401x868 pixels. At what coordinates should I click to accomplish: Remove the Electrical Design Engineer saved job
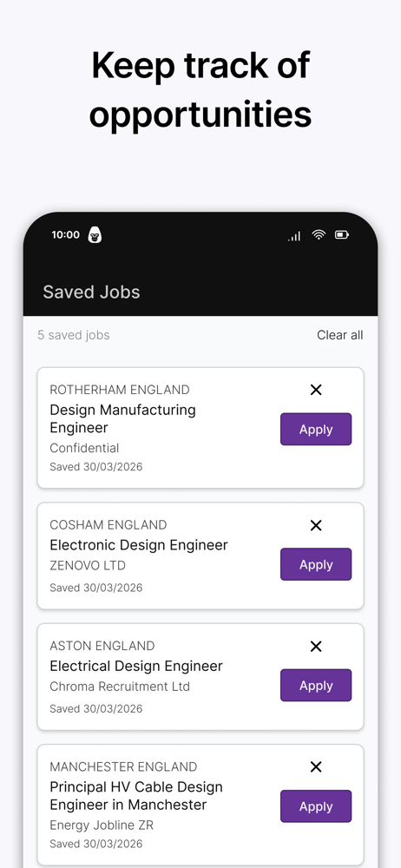point(316,646)
